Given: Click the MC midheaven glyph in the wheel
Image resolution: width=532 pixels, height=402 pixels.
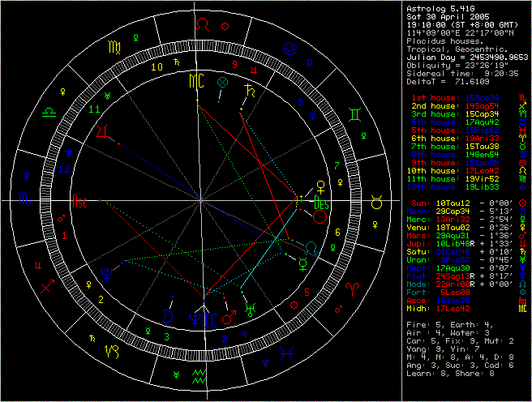Looking at the screenshot, I should [197, 81].
